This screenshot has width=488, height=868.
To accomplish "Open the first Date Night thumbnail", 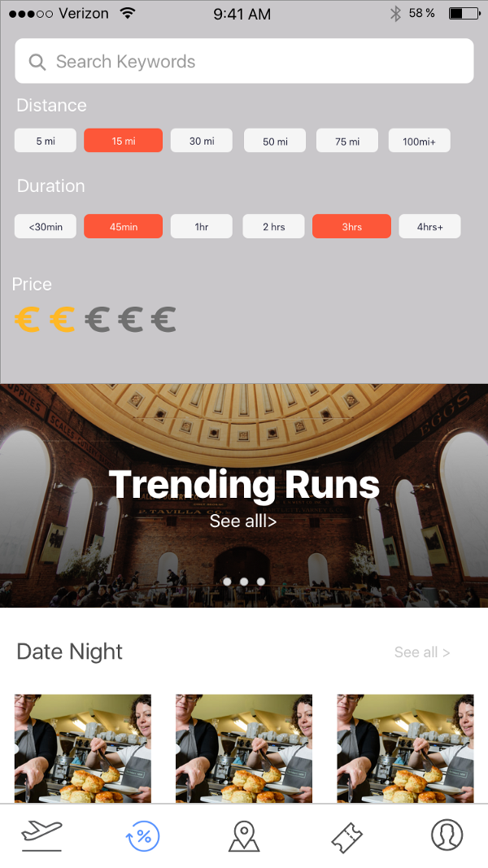I will [82, 748].
